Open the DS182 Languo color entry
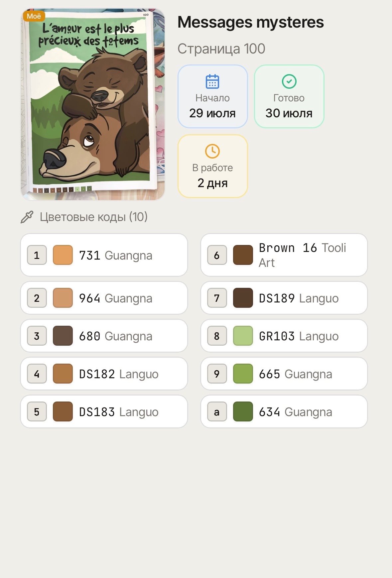The image size is (392, 578). point(104,374)
